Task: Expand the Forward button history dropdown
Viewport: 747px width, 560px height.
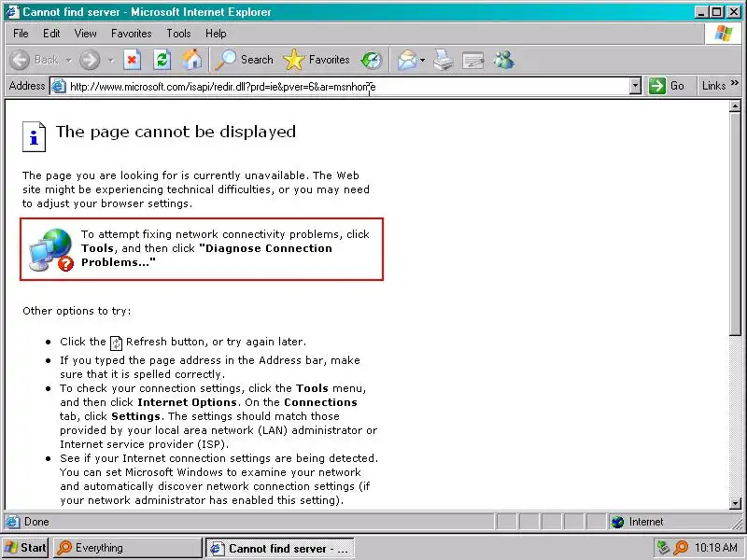Action: (x=110, y=61)
